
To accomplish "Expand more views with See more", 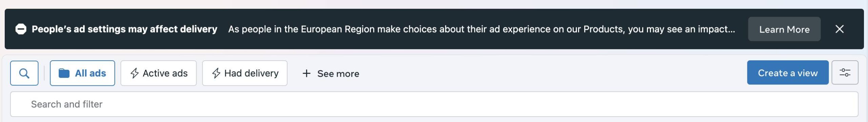I will tap(331, 74).
